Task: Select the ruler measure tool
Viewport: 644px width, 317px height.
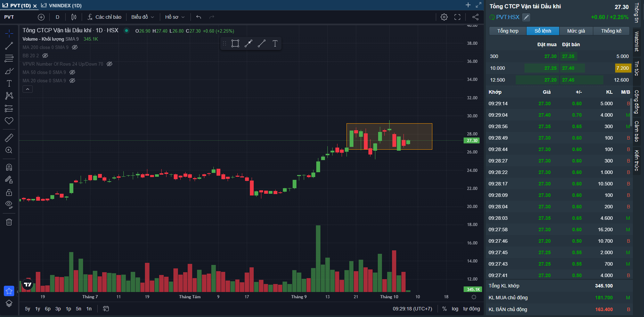Action: coord(9,138)
